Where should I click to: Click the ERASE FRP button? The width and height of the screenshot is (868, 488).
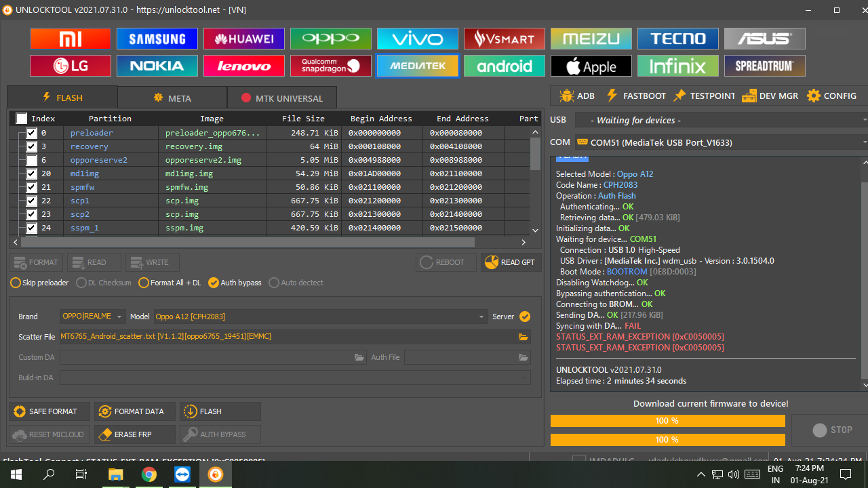(x=134, y=434)
